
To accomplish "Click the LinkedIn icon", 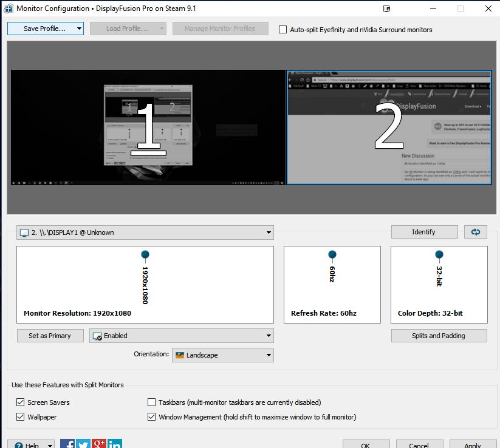I will coord(114,444).
